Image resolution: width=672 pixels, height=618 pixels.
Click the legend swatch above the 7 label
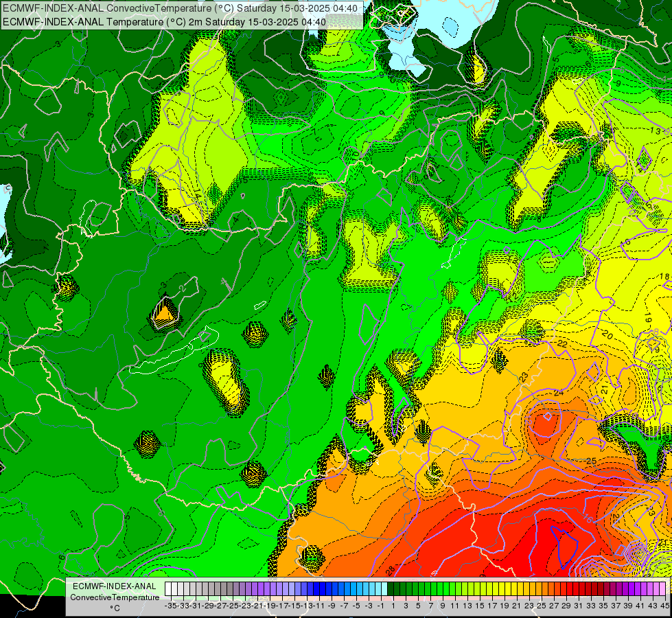pyautogui.click(x=428, y=588)
